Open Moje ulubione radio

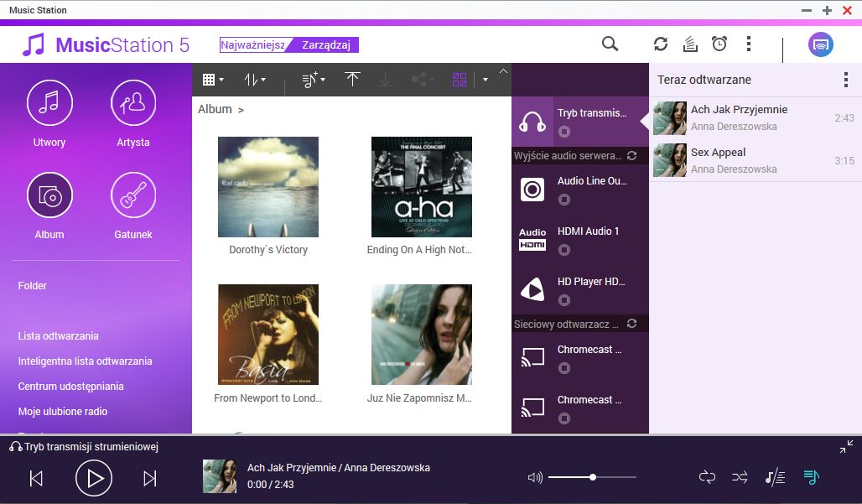63,411
